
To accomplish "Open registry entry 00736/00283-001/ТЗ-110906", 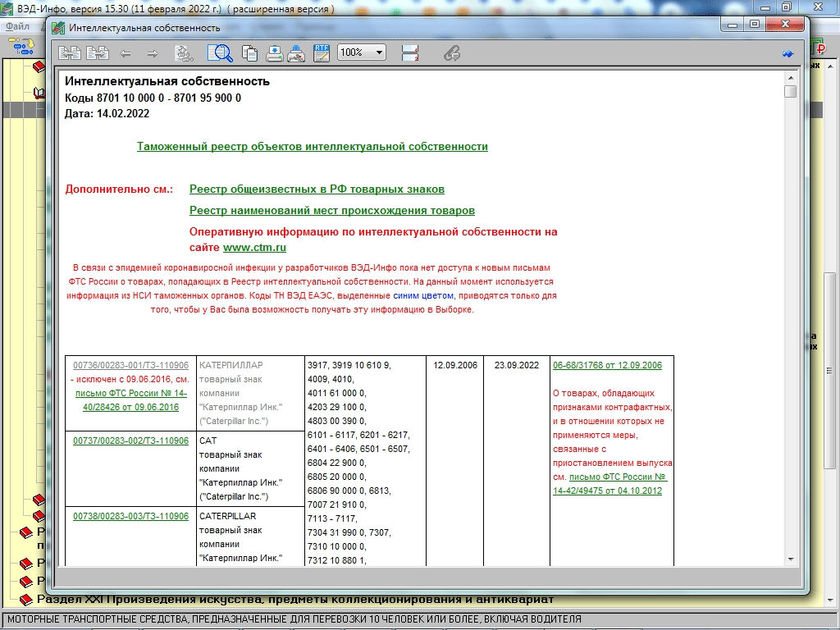I will (x=130, y=365).
